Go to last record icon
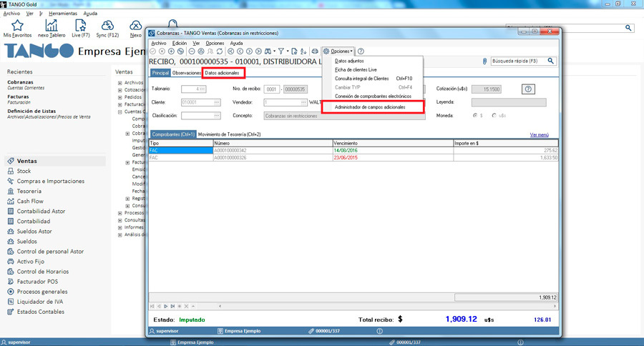This screenshot has height=346, width=644. 258,51
